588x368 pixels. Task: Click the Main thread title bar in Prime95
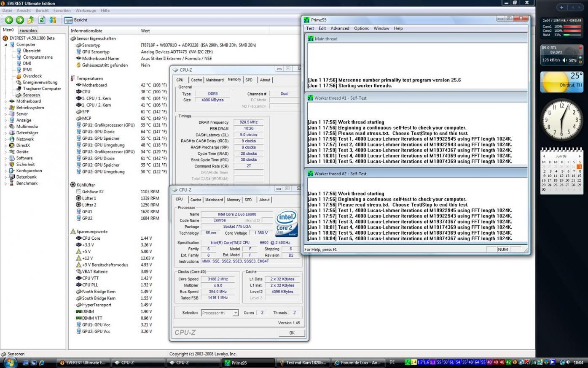(x=416, y=38)
